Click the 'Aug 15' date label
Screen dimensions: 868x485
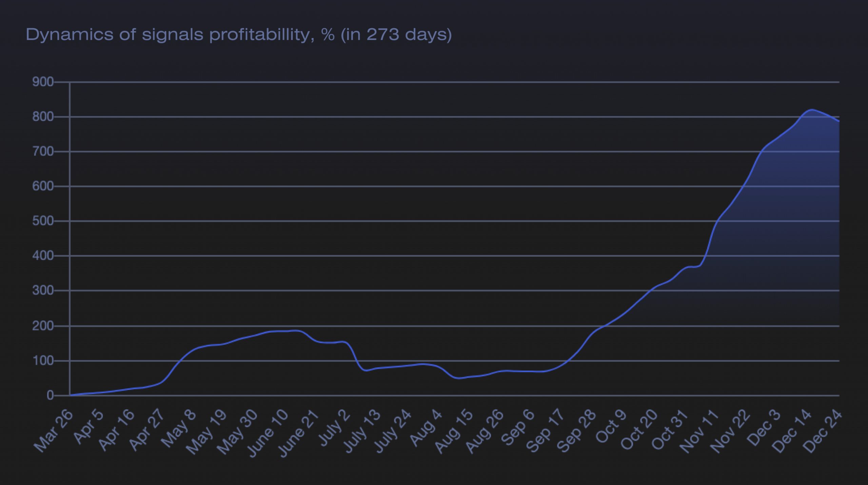[x=453, y=431]
